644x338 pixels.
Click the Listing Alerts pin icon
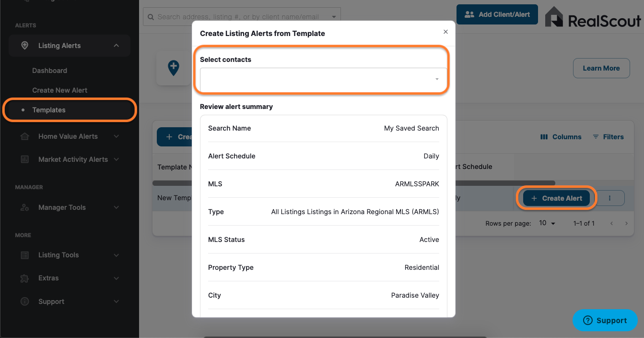pos(25,46)
